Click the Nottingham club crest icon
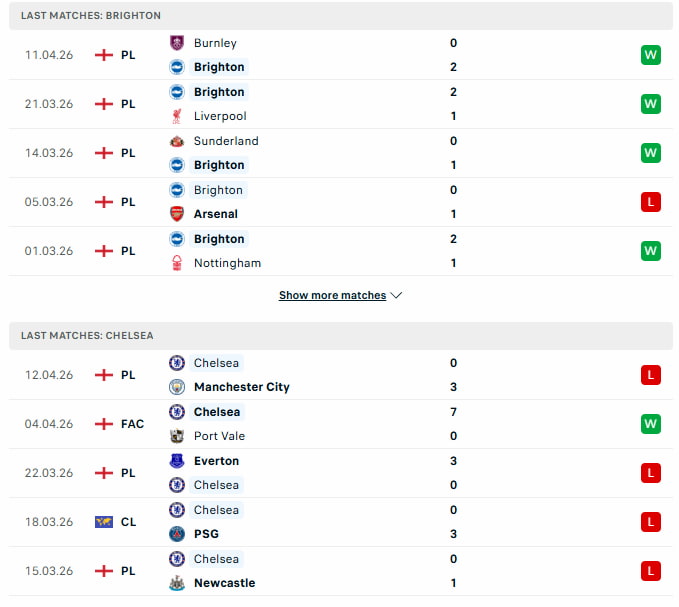This screenshot has height=607, width=679. tap(177, 263)
